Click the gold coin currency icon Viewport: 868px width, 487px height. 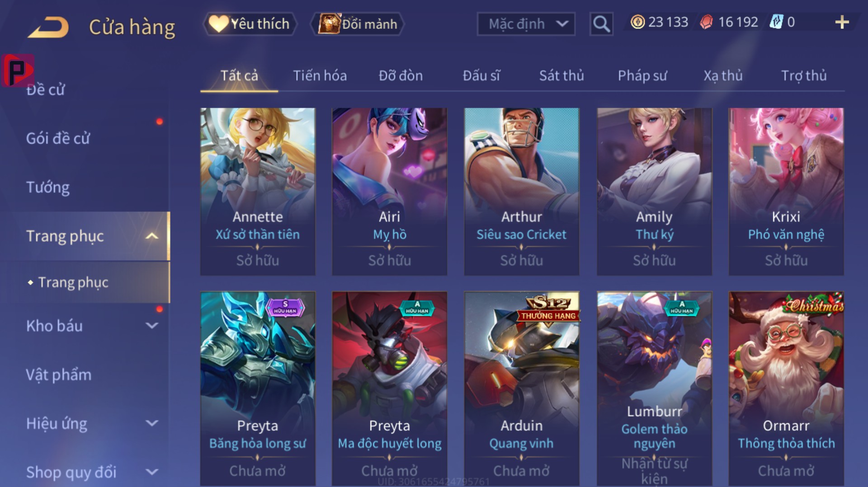(637, 22)
